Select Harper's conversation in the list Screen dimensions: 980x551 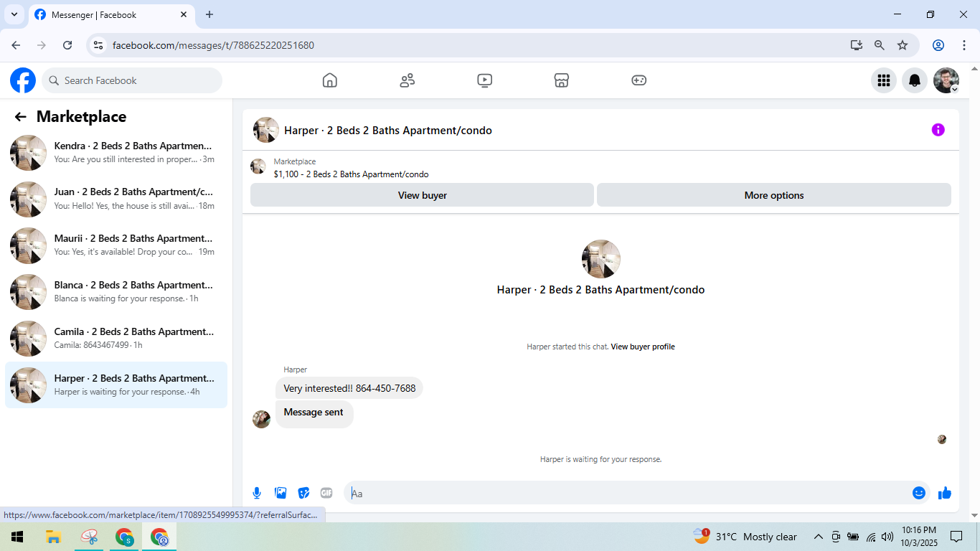pos(116,385)
